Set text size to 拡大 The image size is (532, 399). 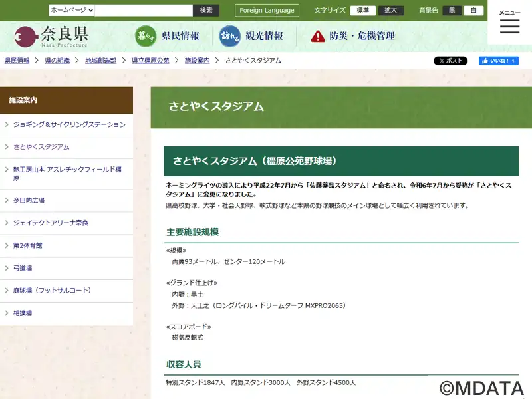tap(390, 11)
